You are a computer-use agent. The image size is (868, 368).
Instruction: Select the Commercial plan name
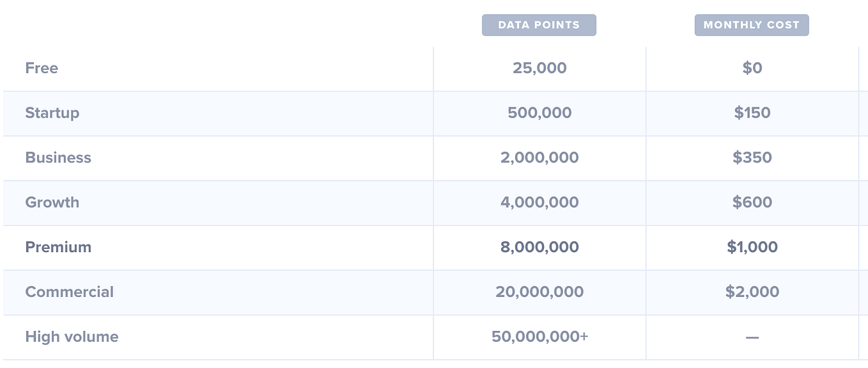click(x=70, y=292)
